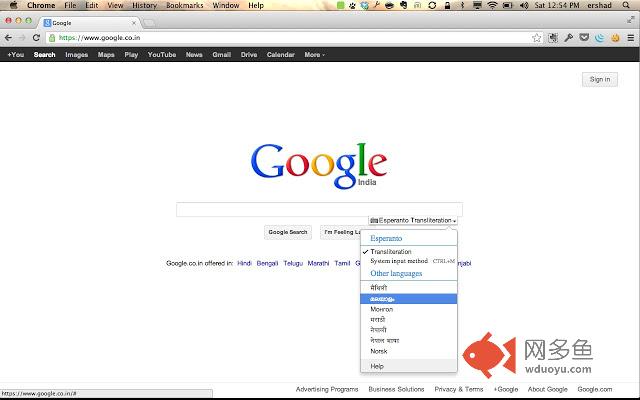Click the Google search input box
Screen dimensions: 640x400
coord(319,209)
